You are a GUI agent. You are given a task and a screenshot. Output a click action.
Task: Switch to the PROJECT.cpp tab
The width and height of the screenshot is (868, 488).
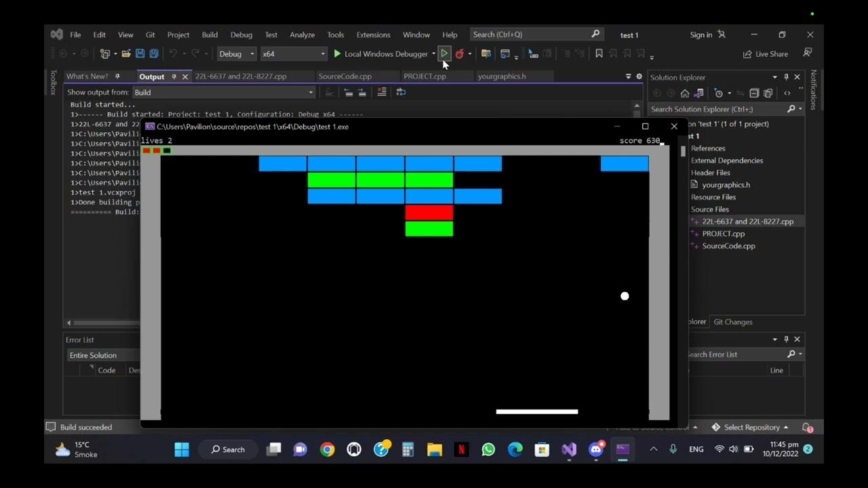click(425, 77)
